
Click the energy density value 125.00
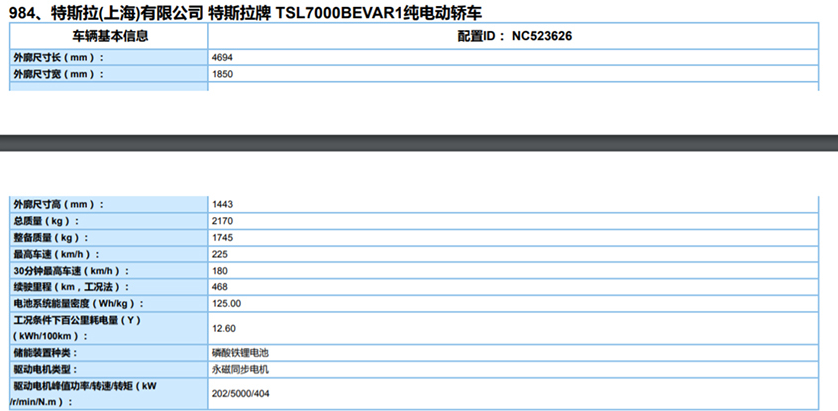[226, 303]
